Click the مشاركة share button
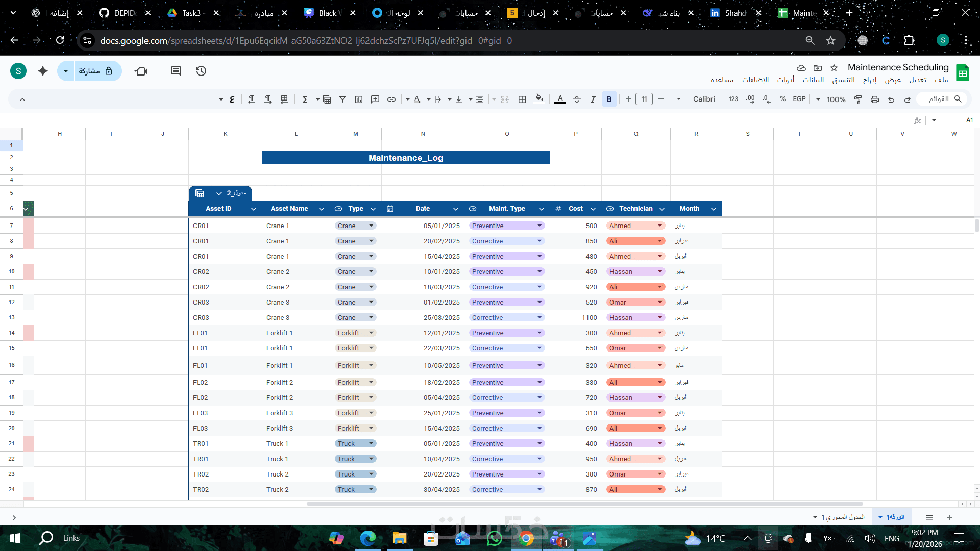 click(95, 71)
